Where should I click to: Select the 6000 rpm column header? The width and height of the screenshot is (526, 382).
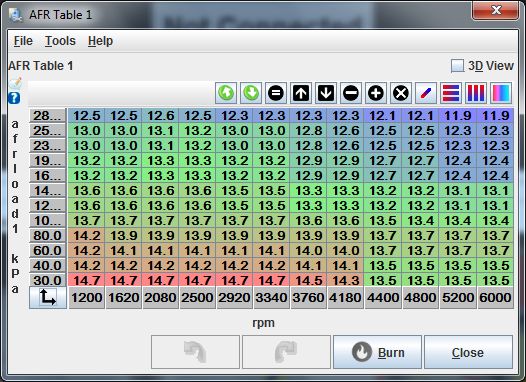[495, 297]
